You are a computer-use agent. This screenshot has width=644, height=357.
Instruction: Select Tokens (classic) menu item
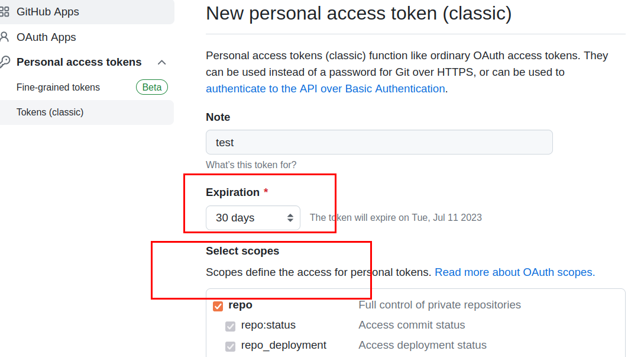pos(50,112)
